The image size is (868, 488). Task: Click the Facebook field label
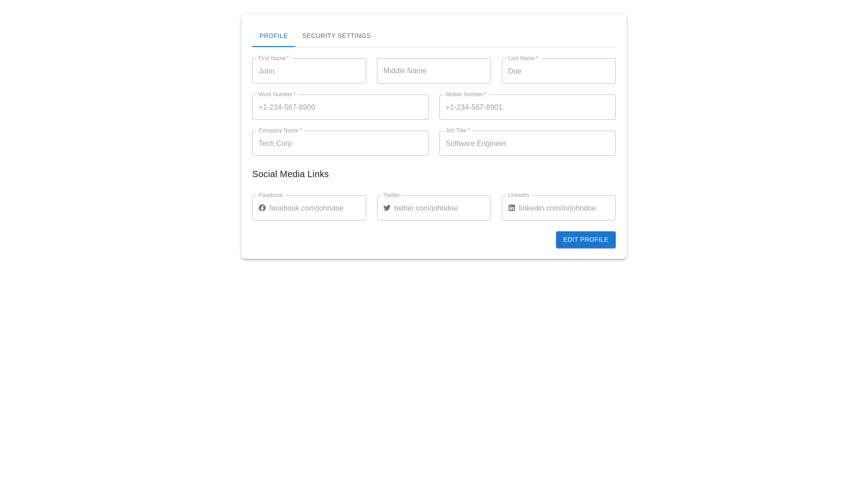click(x=270, y=195)
